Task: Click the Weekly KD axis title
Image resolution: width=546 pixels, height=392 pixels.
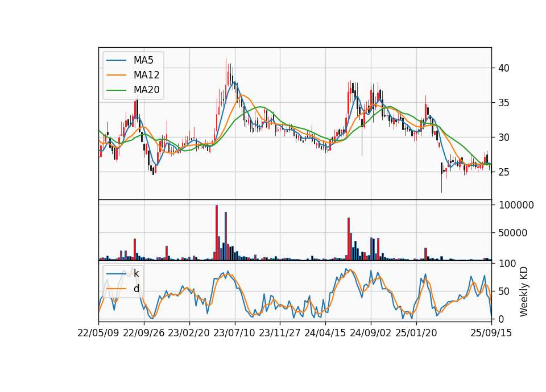Action: tap(524, 292)
